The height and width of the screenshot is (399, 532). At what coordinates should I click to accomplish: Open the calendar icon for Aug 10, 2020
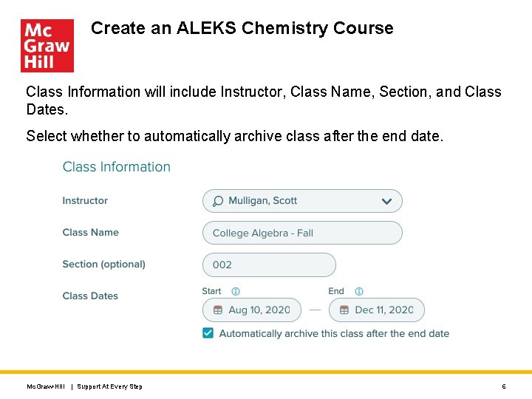217,310
